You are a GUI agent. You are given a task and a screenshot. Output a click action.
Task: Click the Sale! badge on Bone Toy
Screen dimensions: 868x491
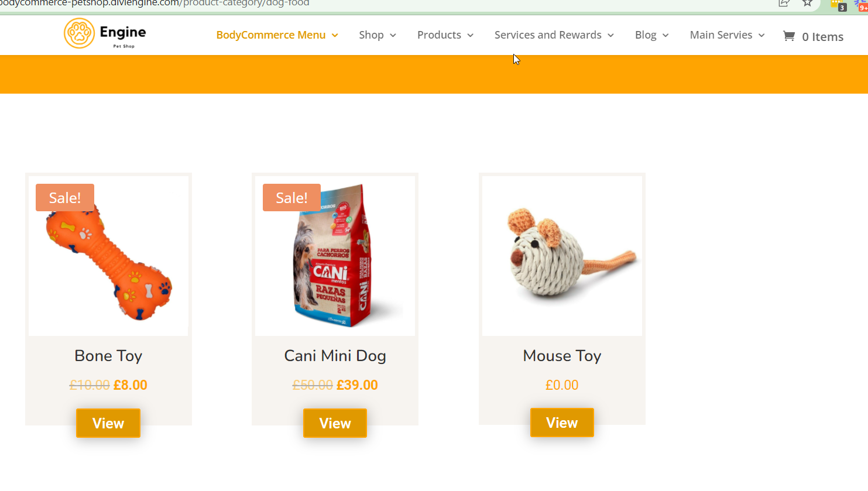click(x=65, y=197)
